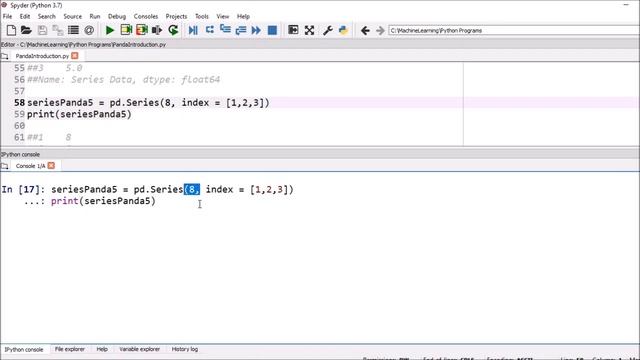Click the @ symbol finder icon

point(89,30)
